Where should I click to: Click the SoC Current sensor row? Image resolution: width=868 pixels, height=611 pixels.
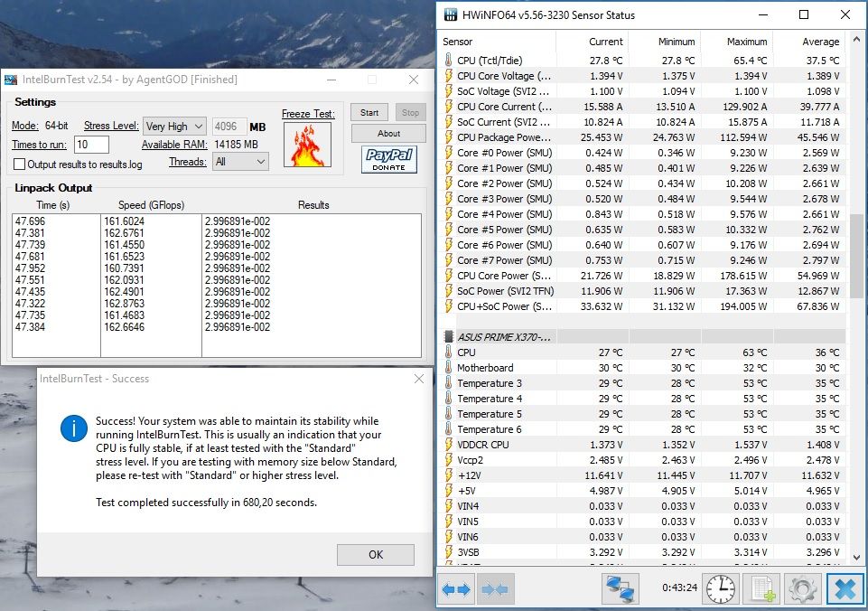[643, 122]
